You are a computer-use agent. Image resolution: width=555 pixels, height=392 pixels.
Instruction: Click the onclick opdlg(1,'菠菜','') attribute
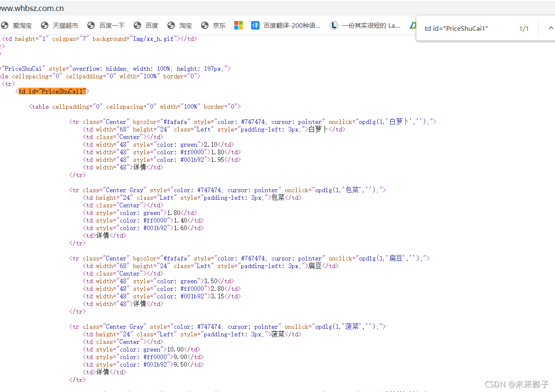pyautogui.click(x=333, y=327)
